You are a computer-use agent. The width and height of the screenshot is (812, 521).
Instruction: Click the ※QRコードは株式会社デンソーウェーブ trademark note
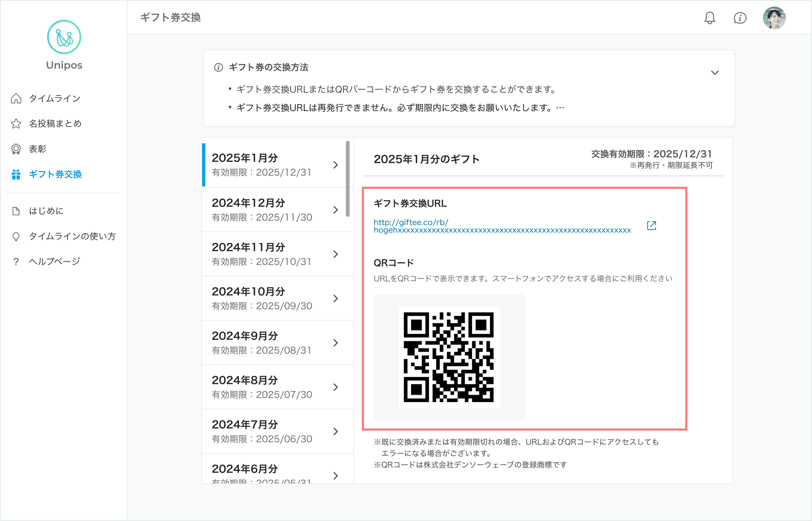coord(470,465)
